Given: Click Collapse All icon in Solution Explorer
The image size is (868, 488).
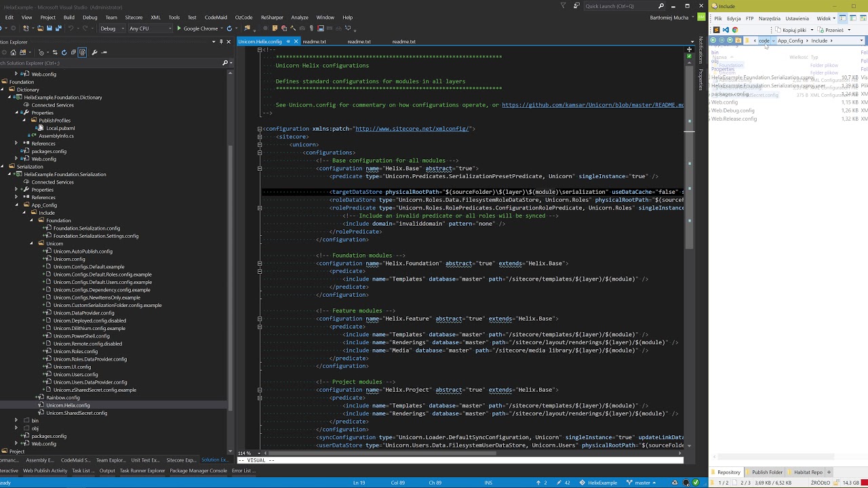Looking at the screenshot, I should tap(73, 52).
